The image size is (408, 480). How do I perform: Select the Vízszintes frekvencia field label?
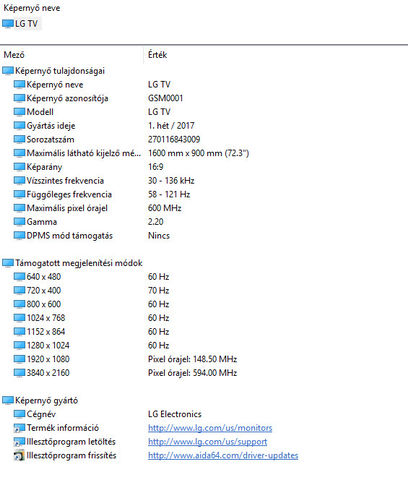pyautogui.click(x=65, y=180)
